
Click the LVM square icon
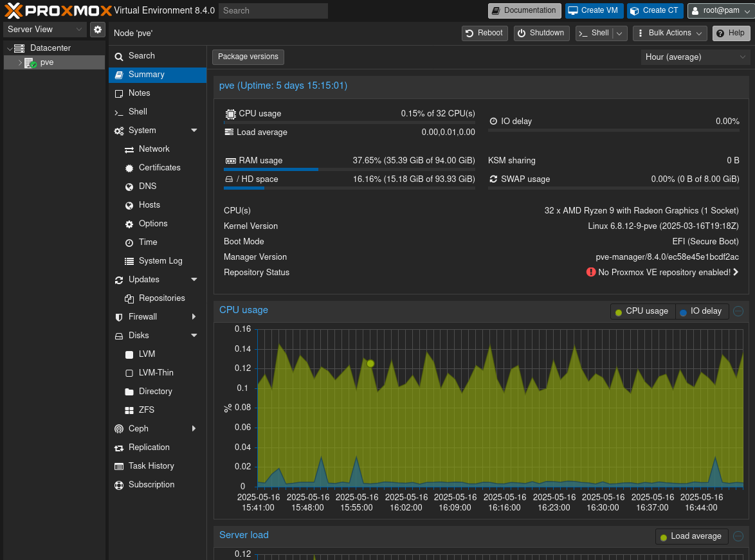129,355
